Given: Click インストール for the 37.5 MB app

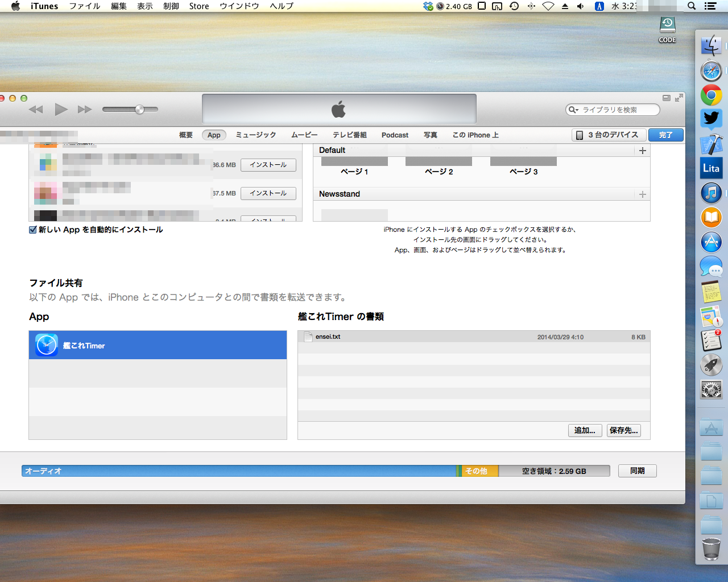Looking at the screenshot, I should (x=268, y=193).
